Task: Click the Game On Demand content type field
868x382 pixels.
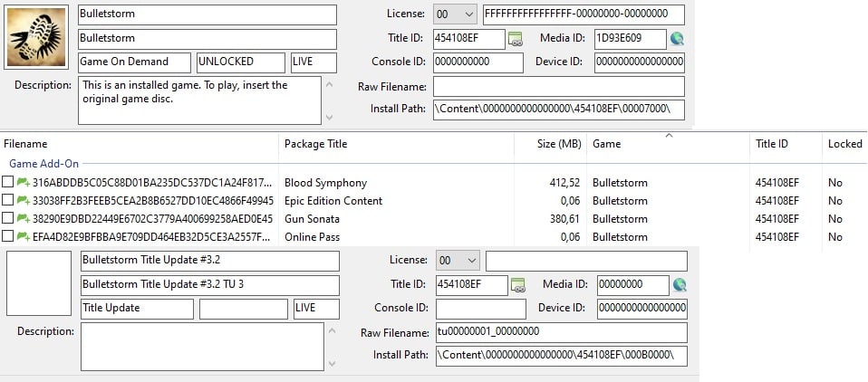Action: (x=134, y=62)
